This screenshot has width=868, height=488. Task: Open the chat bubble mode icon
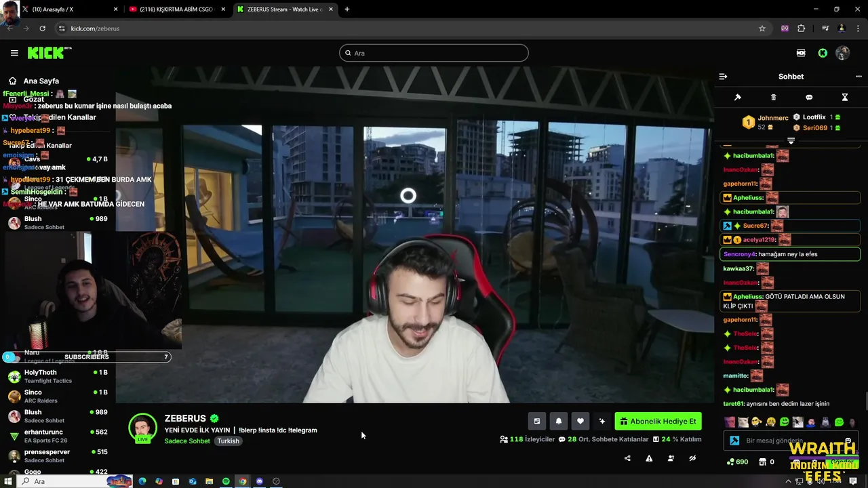click(x=809, y=98)
